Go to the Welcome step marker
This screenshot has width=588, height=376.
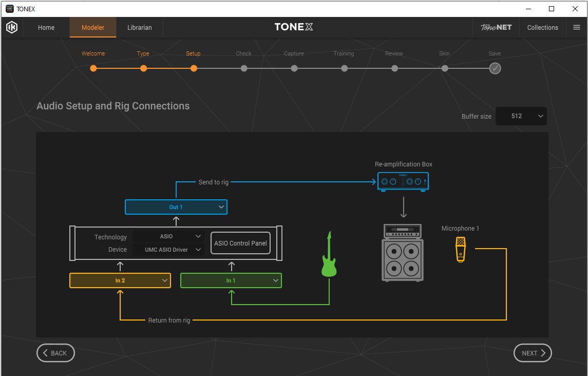[93, 68]
